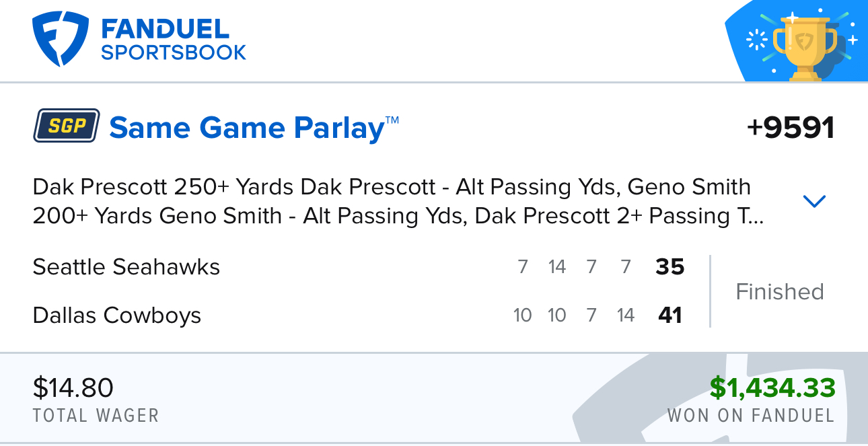Click Seattle's second-quarter score of 14
Viewport: 868px width, 446px height.
(557, 267)
